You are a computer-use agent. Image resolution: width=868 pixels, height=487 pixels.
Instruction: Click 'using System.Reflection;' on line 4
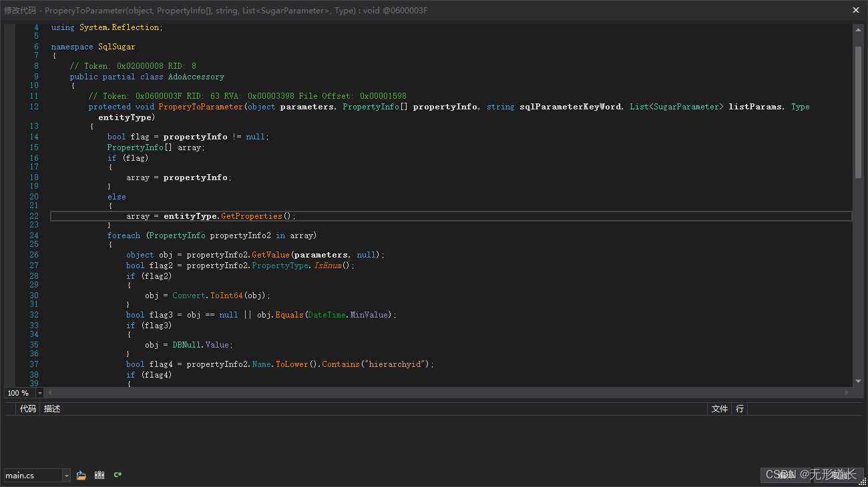click(x=107, y=27)
